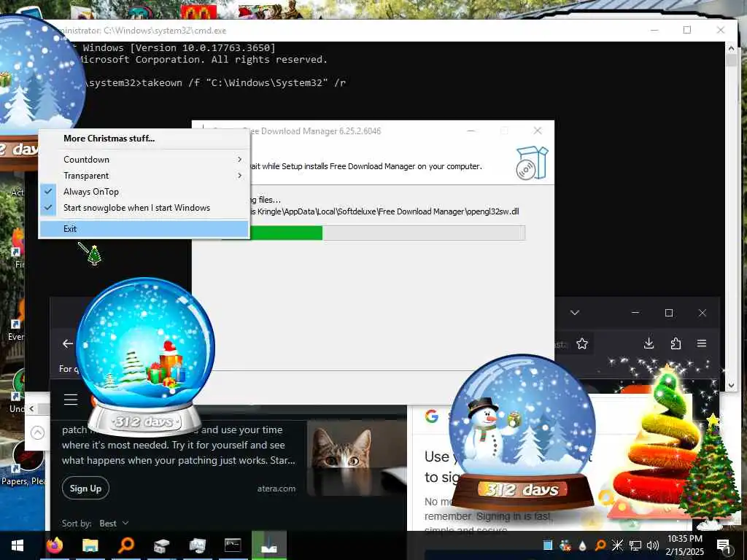This screenshot has width=747, height=560.
Task: Expand the Transparent submenu
Action: click(x=144, y=175)
